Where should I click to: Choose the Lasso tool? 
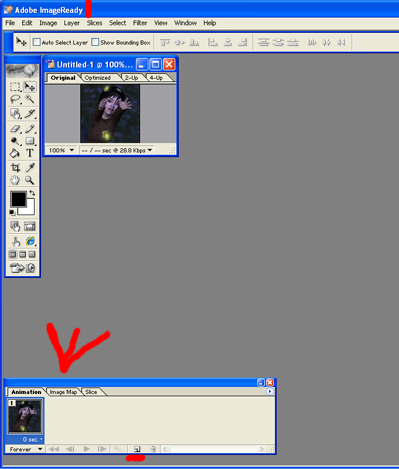15,99
